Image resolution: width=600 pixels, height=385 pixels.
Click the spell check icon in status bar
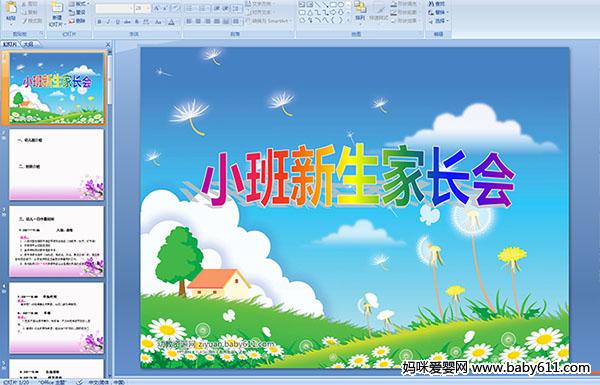[80, 382]
